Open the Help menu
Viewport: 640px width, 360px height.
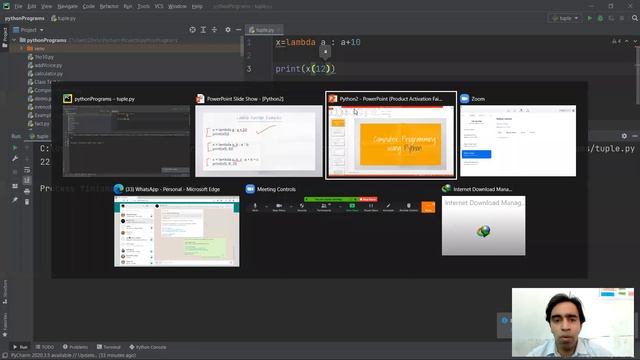click(197, 6)
